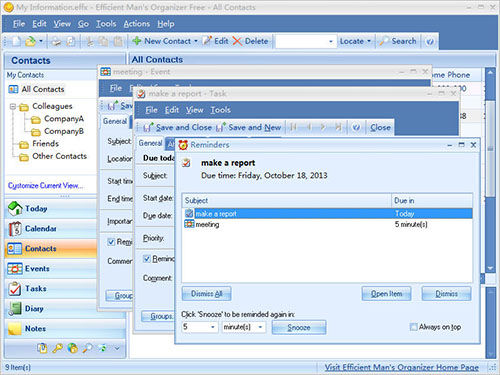This screenshot has height=375, width=500.
Task: Open the snooze number dropdown showing 5
Action: point(213,327)
